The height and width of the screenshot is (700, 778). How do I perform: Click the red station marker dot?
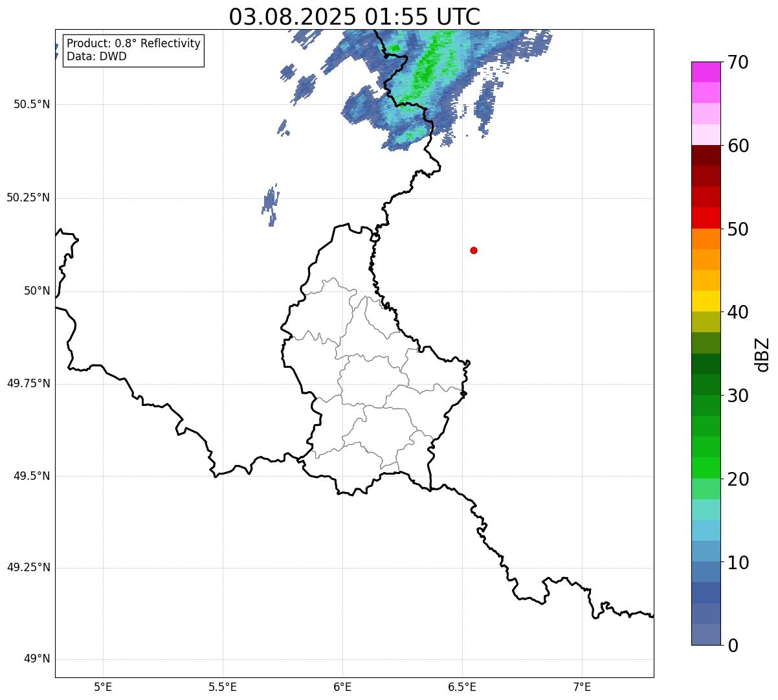pyautogui.click(x=474, y=250)
